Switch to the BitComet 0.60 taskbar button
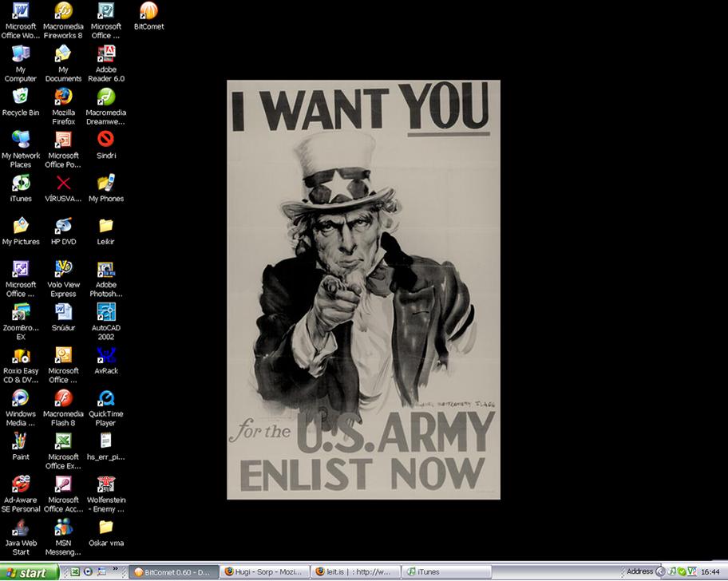The image size is (728, 581). pos(174,572)
